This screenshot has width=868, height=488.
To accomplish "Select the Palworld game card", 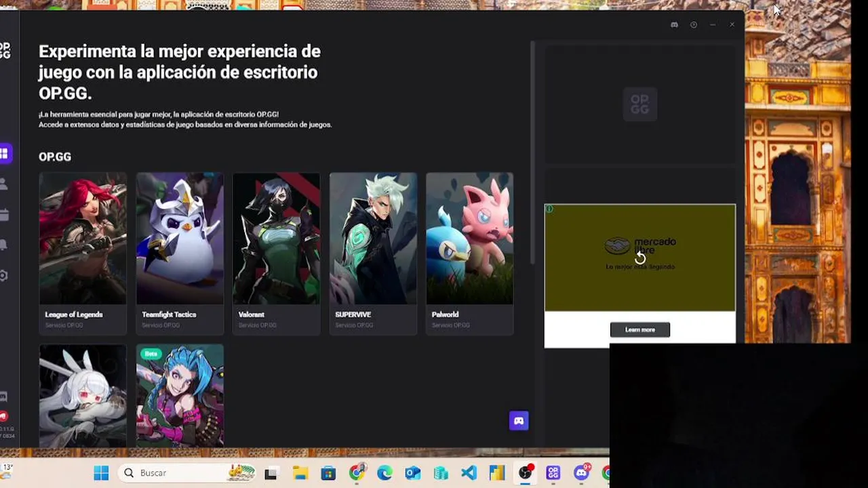I will [x=469, y=253].
